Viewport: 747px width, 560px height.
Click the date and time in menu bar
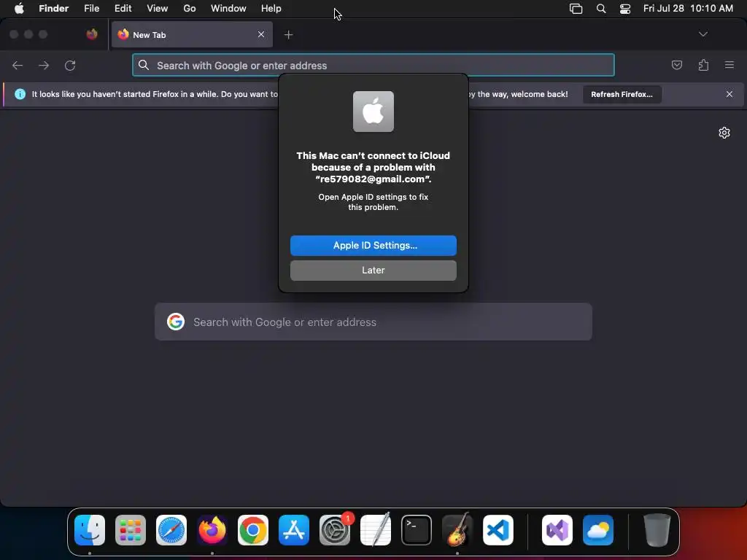click(x=688, y=9)
